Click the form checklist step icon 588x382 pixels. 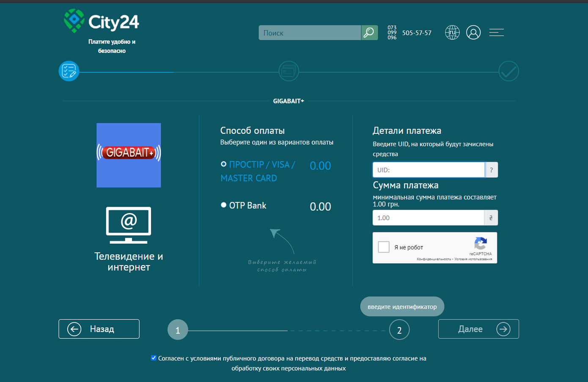69,71
